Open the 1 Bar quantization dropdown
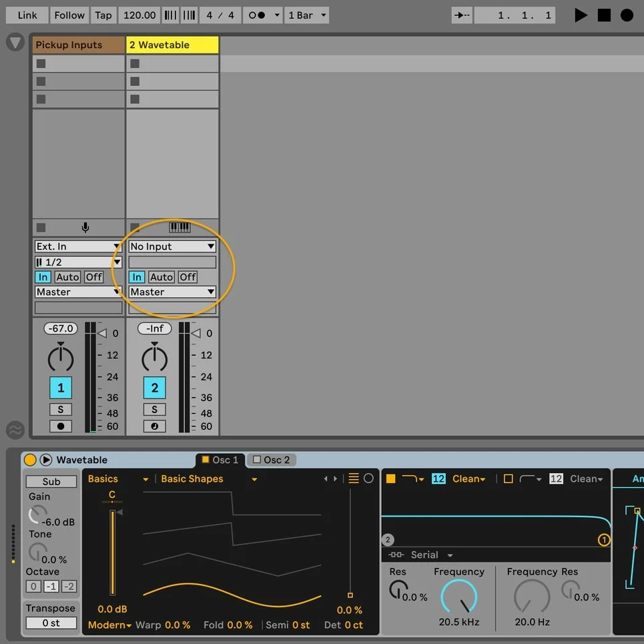 pyautogui.click(x=307, y=15)
